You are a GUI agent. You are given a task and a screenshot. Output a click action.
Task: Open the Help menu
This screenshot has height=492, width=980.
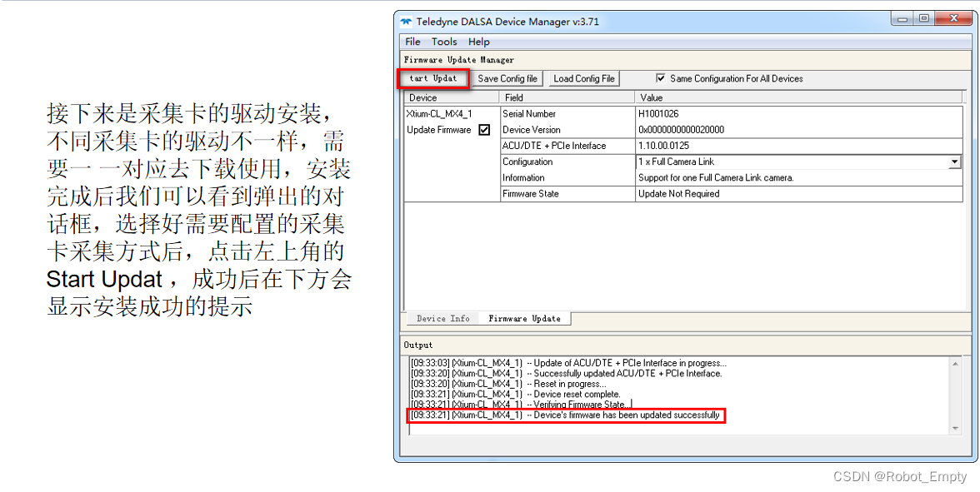click(478, 42)
